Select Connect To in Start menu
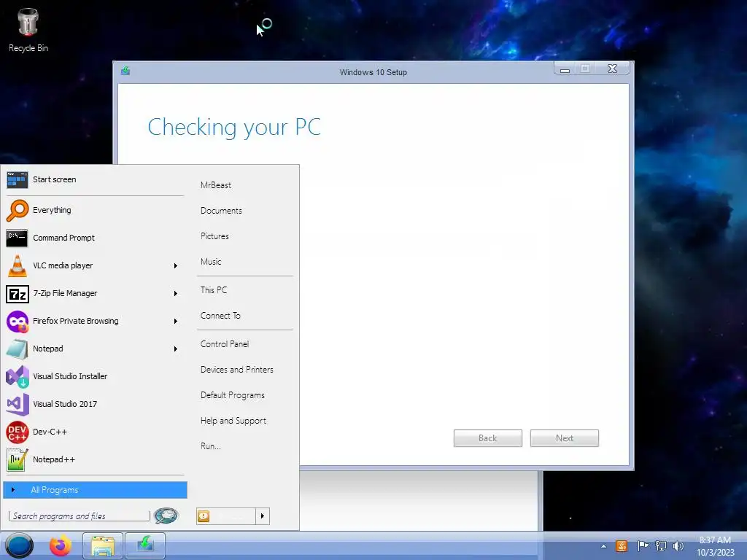Viewport: 747px width, 560px height. pos(220,316)
